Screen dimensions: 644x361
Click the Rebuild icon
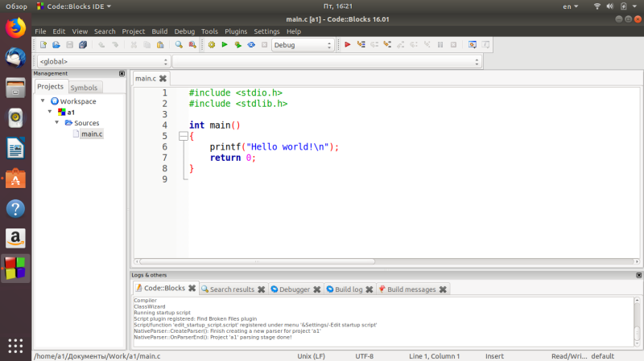[251, 45]
